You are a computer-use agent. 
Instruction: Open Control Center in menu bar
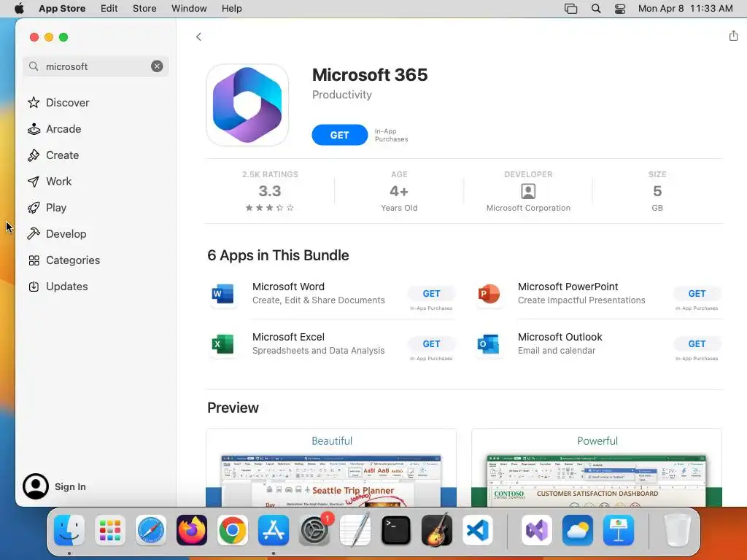pyautogui.click(x=620, y=9)
